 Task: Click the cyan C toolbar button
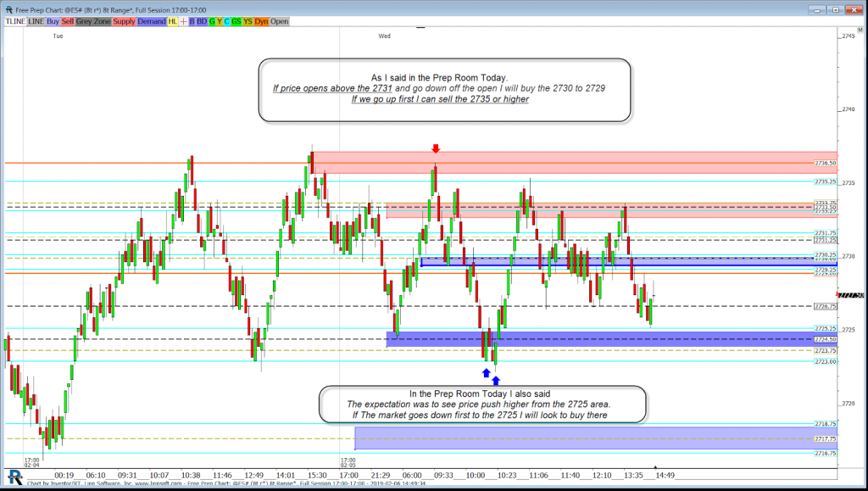point(227,21)
